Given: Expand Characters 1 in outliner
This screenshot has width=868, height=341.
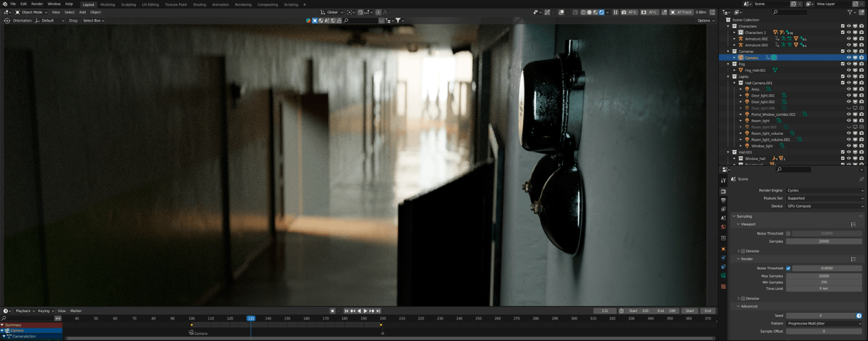Looking at the screenshot, I should [x=735, y=32].
